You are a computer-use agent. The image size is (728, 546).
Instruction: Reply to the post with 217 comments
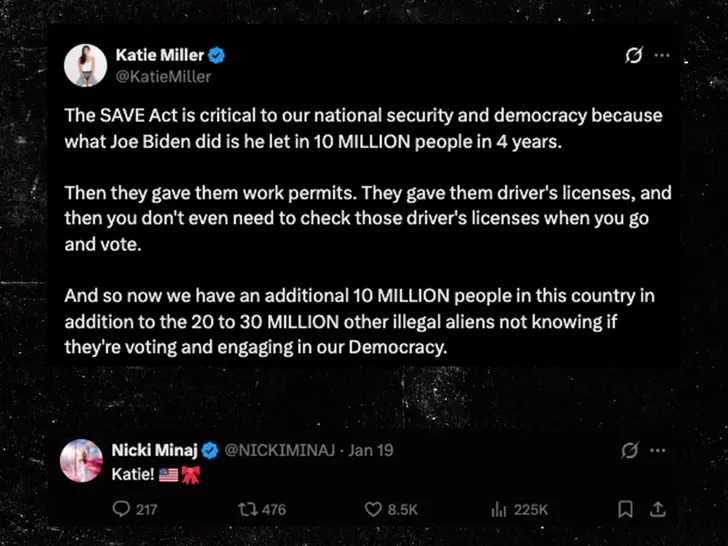coord(122,509)
